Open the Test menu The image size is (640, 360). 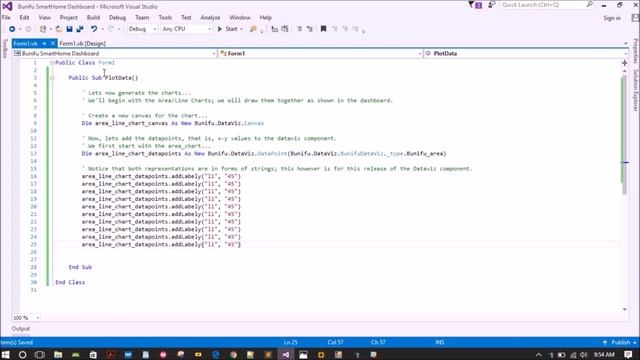pos(186,18)
